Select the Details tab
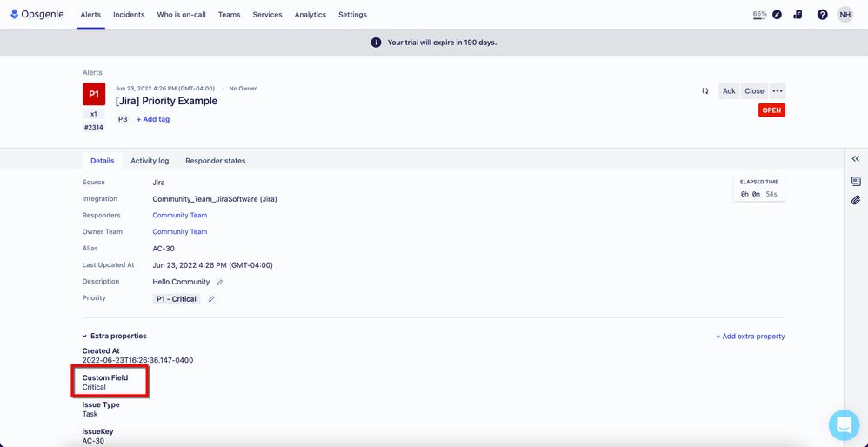The height and width of the screenshot is (447, 868). pos(103,161)
